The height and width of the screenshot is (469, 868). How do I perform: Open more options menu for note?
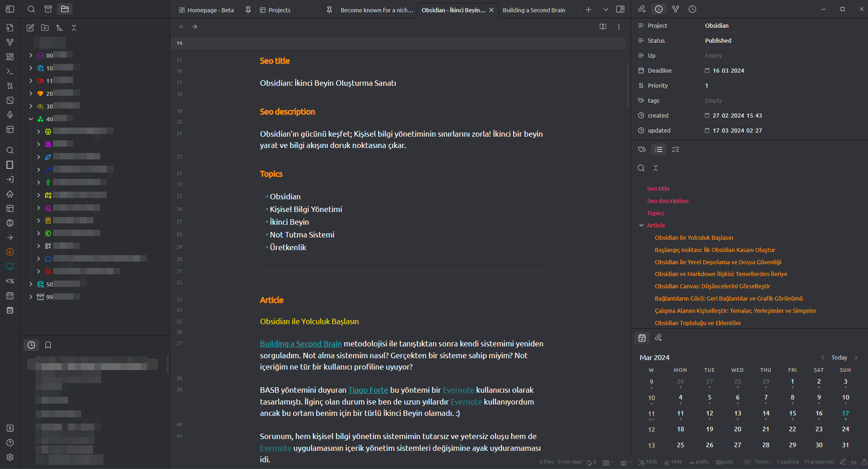click(x=619, y=27)
